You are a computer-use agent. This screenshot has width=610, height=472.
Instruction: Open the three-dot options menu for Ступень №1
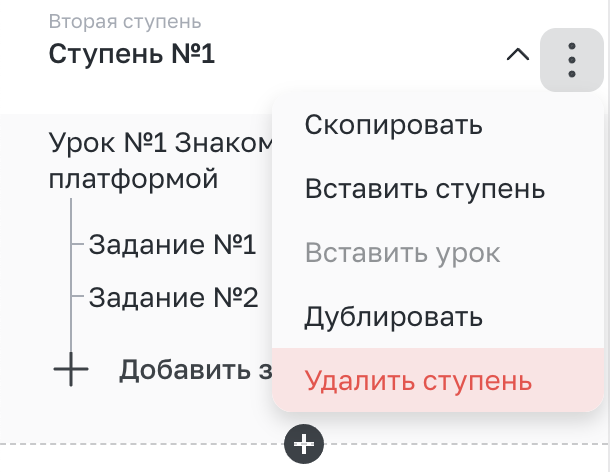point(571,60)
